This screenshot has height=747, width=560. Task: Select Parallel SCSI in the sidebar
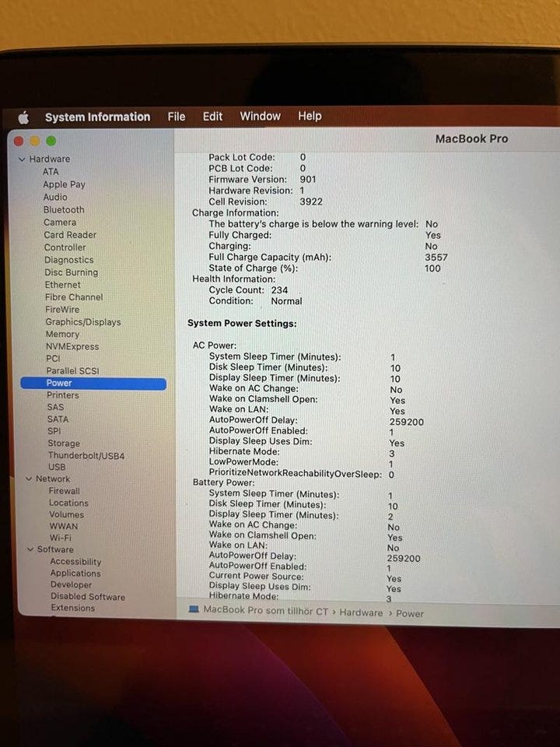pyautogui.click(x=73, y=370)
